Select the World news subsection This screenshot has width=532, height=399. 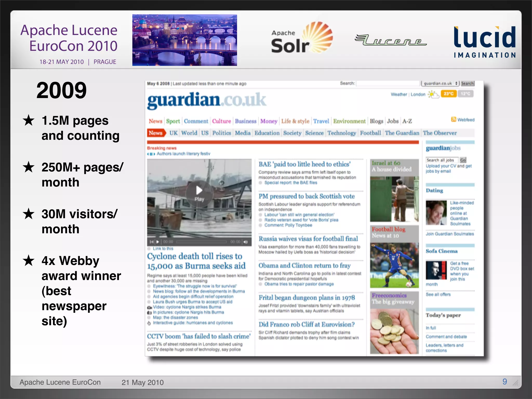(189, 133)
